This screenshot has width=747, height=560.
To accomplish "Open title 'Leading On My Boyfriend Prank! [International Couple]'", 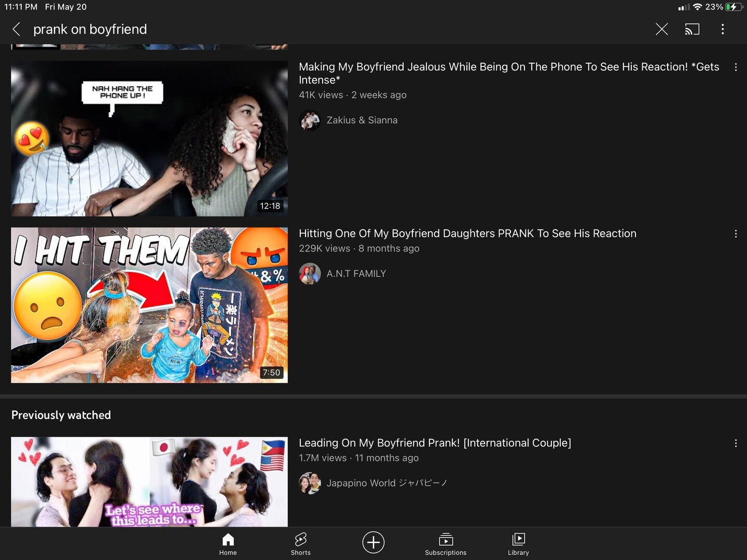I will [x=435, y=443].
